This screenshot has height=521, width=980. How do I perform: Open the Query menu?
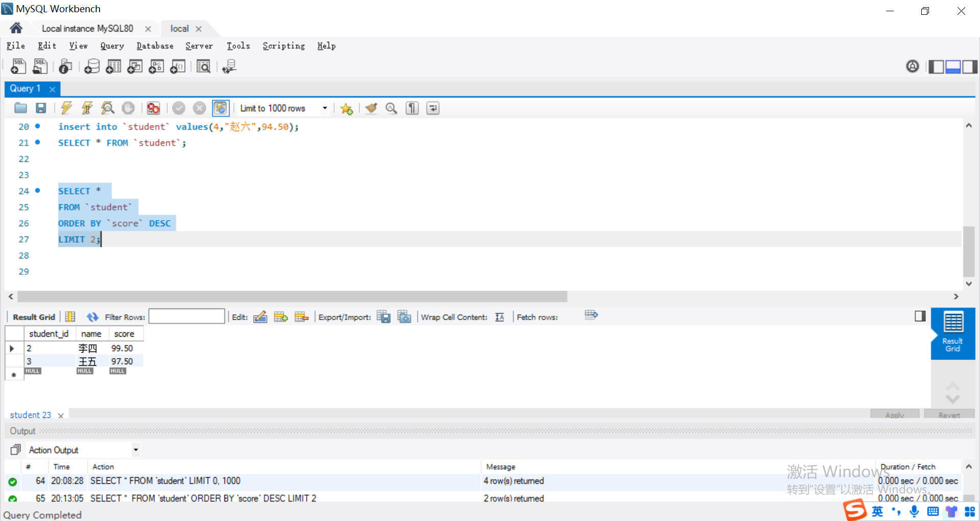click(112, 45)
